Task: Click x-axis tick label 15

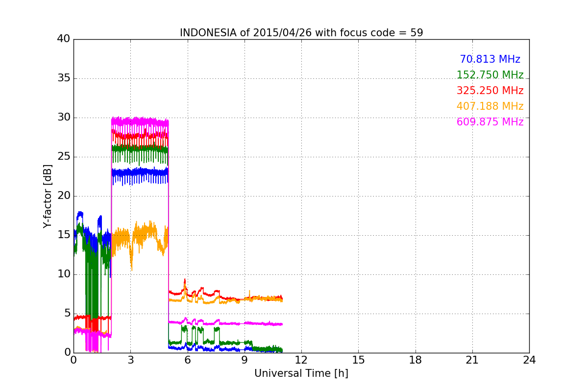Action: point(358,360)
